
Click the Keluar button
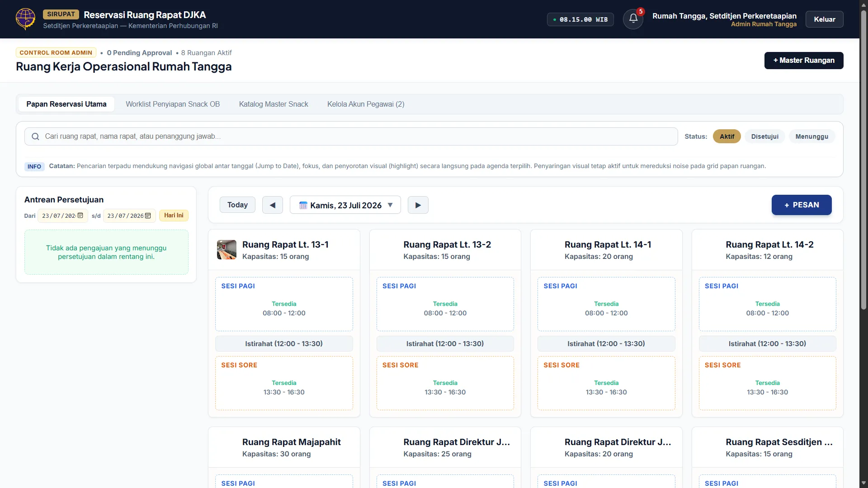825,19
